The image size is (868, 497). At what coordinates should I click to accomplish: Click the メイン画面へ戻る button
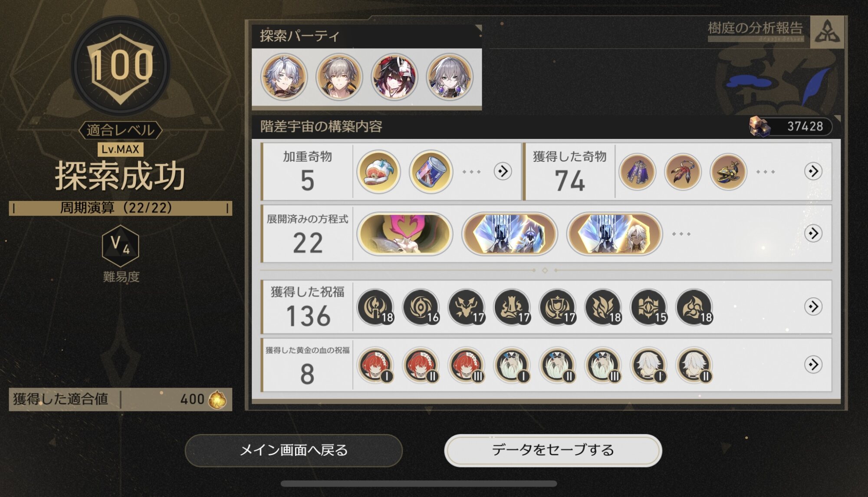pos(294,451)
